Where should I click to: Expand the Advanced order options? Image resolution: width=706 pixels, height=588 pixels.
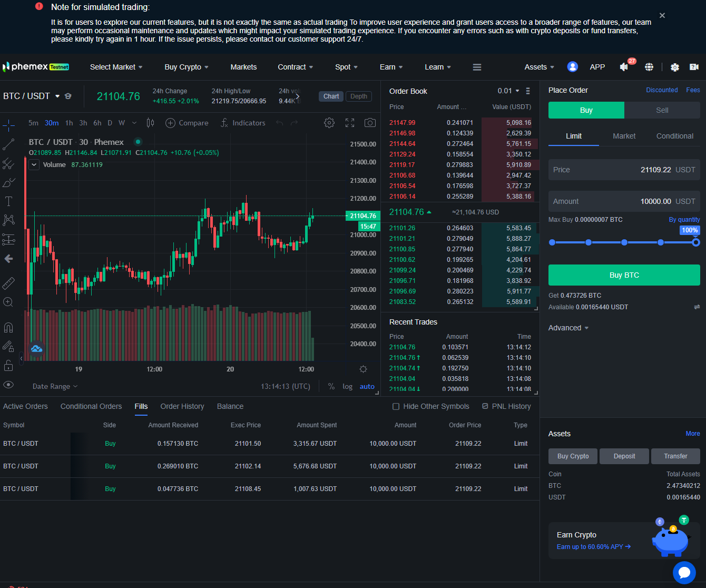click(x=568, y=328)
